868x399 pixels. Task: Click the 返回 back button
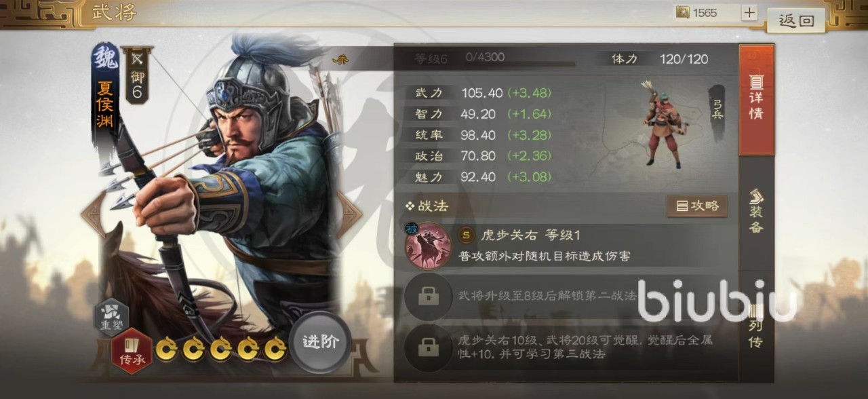click(796, 20)
